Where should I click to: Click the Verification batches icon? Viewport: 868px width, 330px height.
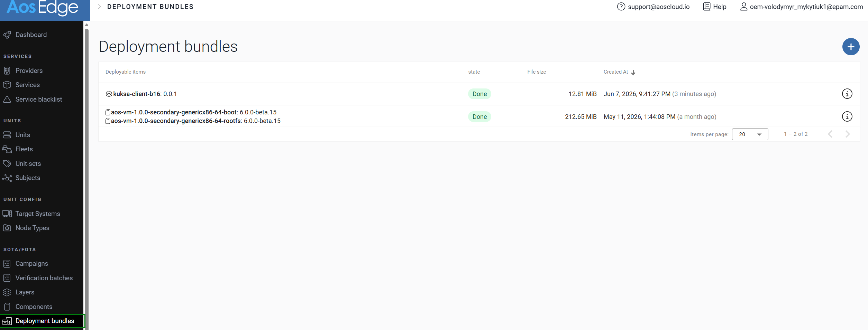[7, 278]
